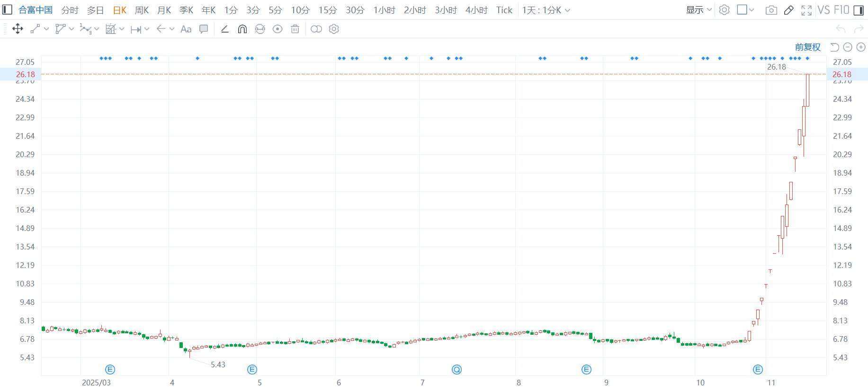Toggle drawing visibility eye icon
The image size is (868, 392).
[x=277, y=29]
